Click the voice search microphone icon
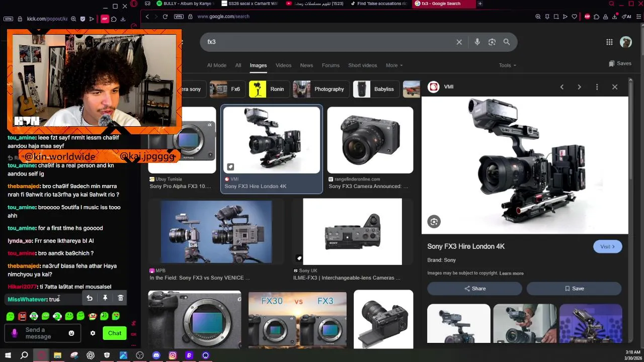The image size is (644, 362). (477, 42)
